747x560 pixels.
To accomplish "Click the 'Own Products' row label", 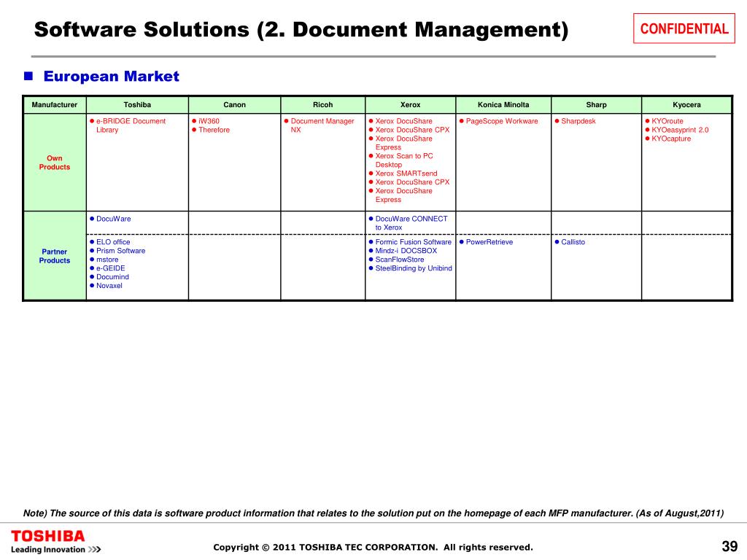I will coord(54,163).
